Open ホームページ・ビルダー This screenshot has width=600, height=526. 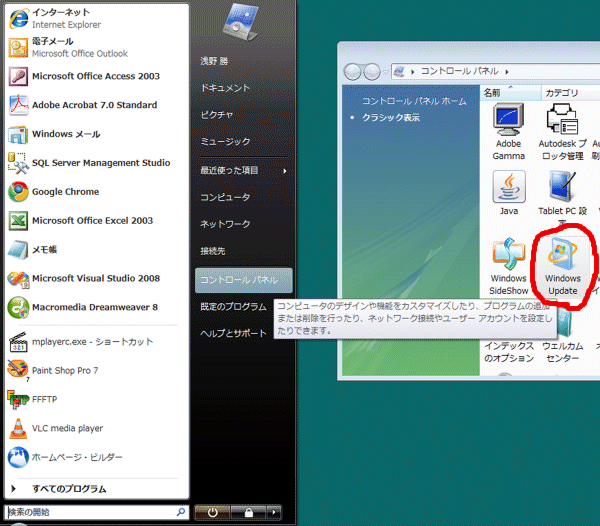[97, 457]
